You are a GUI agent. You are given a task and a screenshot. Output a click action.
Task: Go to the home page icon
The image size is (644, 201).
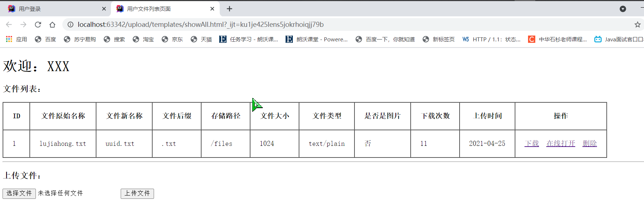pyautogui.click(x=52, y=24)
